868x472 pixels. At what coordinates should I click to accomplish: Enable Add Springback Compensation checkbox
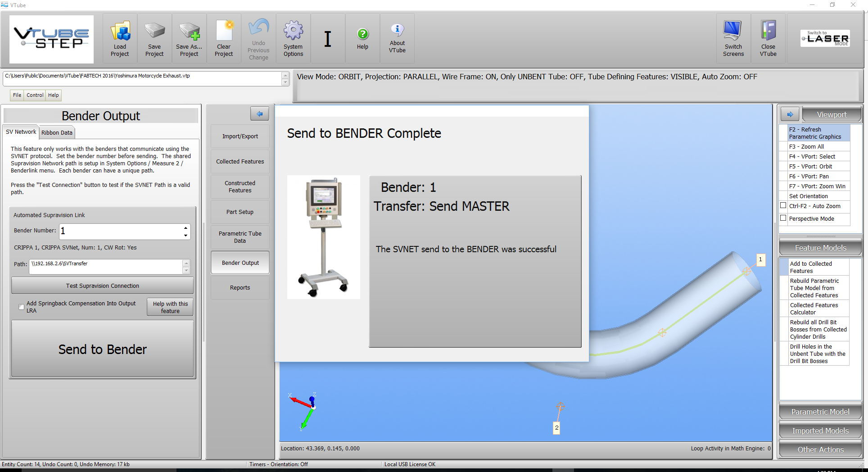click(22, 307)
